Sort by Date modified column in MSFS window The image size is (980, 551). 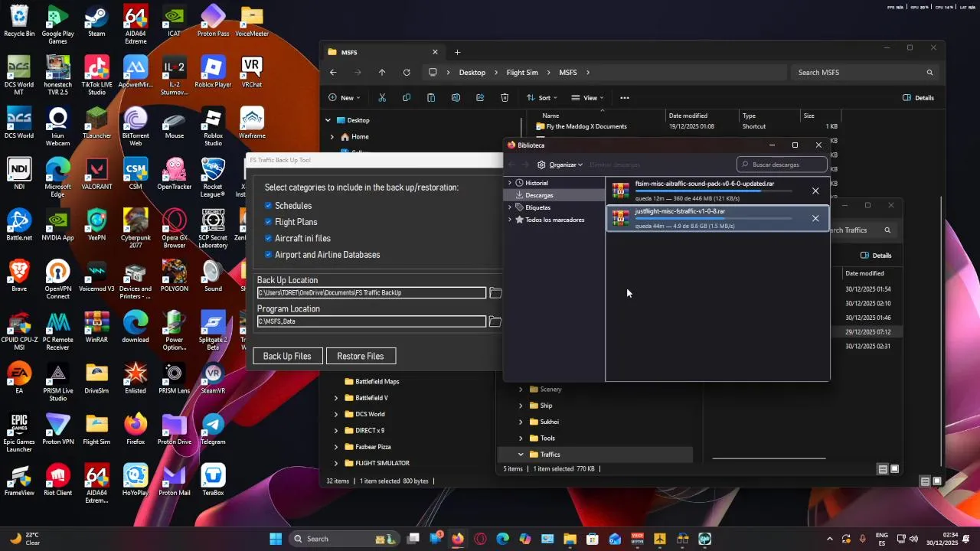click(x=688, y=116)
